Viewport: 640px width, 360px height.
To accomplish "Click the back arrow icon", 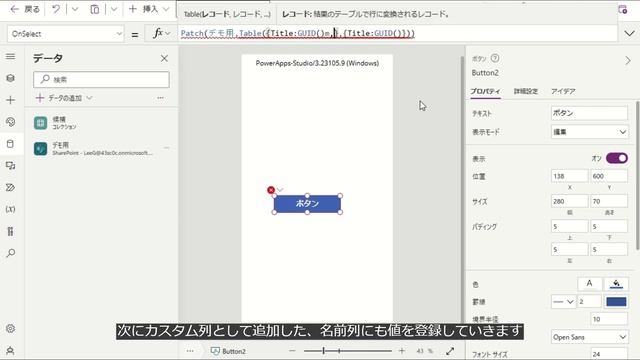I will (15, 9).
